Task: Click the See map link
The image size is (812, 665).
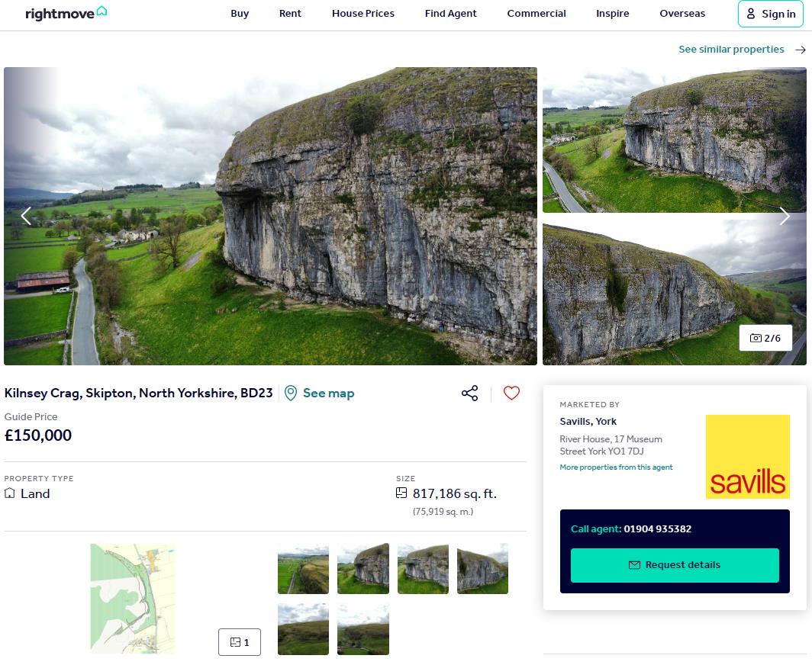Action: pyautogui.click(x=327, y=392)
